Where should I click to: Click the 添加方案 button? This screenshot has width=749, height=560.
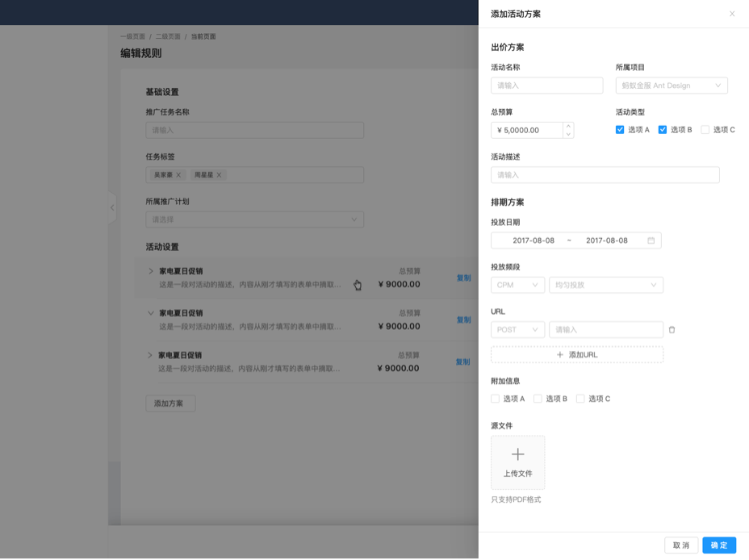[169, 403]
